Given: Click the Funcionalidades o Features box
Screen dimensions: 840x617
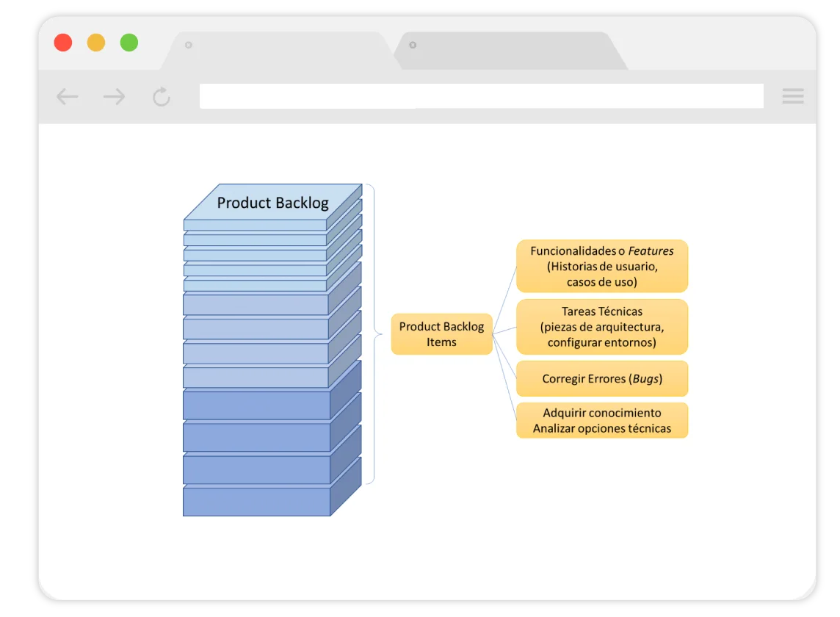Looking at the screenshot, I should tap(602, 266).
